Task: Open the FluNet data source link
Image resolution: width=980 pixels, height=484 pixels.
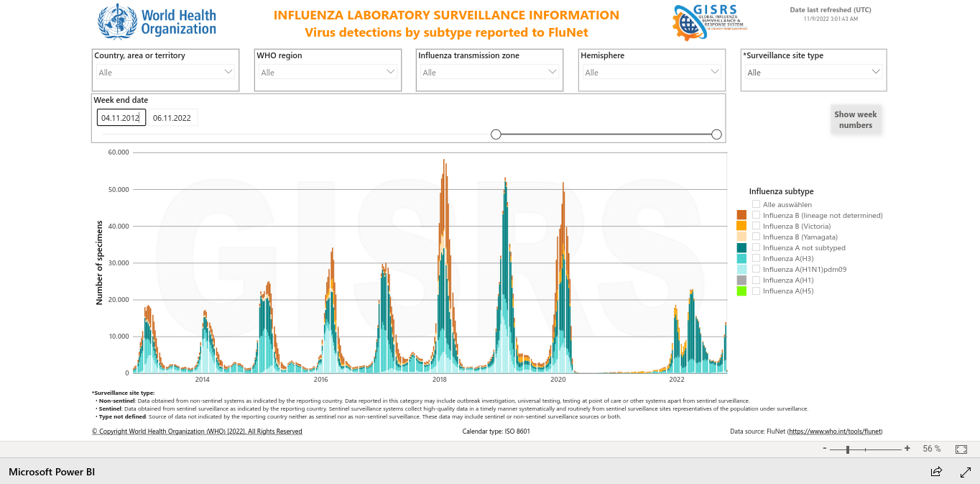Action: tap(835, 432)
